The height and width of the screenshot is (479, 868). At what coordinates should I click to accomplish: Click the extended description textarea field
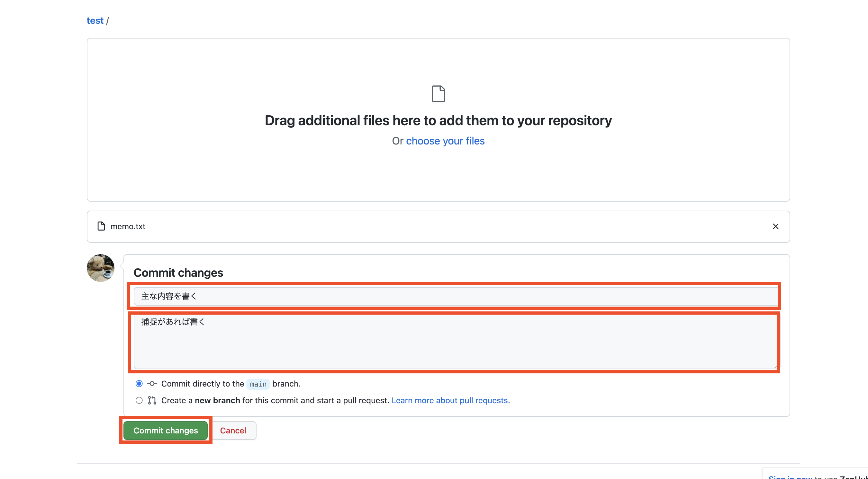pos(454,342)
